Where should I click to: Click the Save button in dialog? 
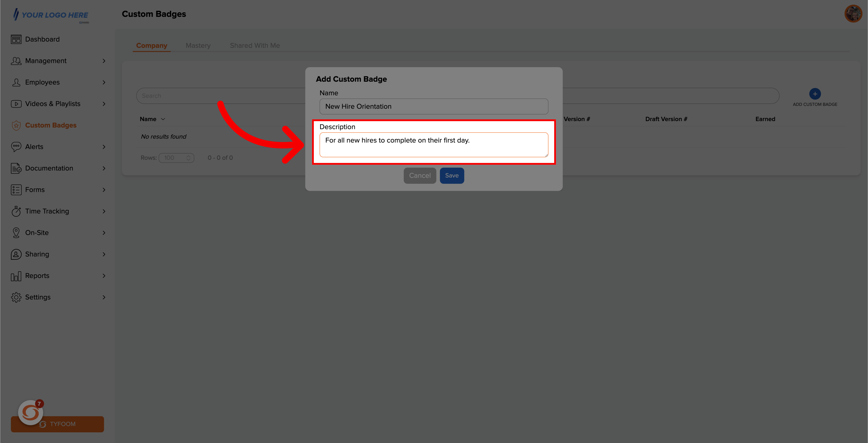[x=451, y=176]
